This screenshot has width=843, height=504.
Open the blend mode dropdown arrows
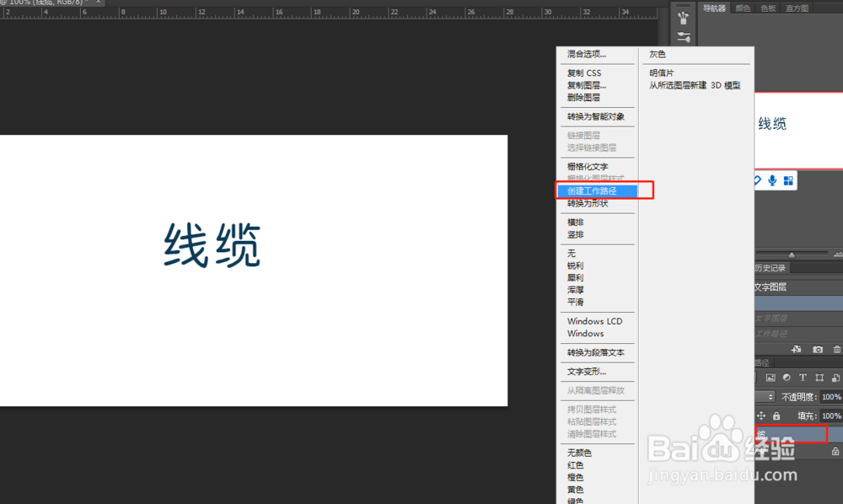(x=771, y=397)
